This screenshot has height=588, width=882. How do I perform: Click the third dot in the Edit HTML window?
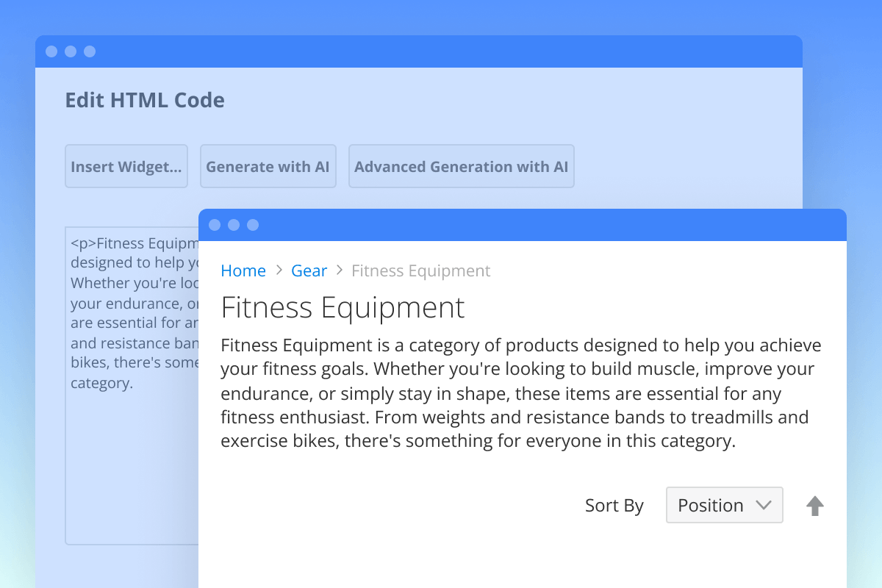tap(90, 51)
